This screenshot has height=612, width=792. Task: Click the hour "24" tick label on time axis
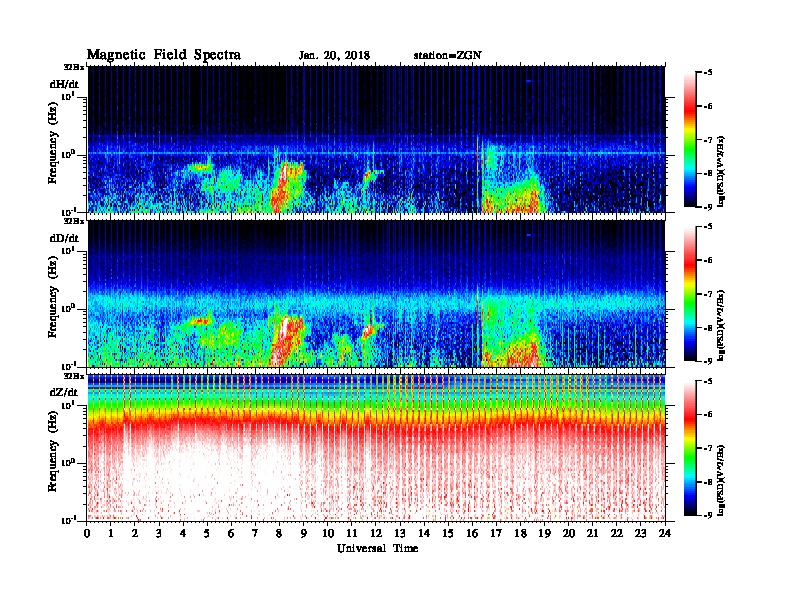coord(665,534)
